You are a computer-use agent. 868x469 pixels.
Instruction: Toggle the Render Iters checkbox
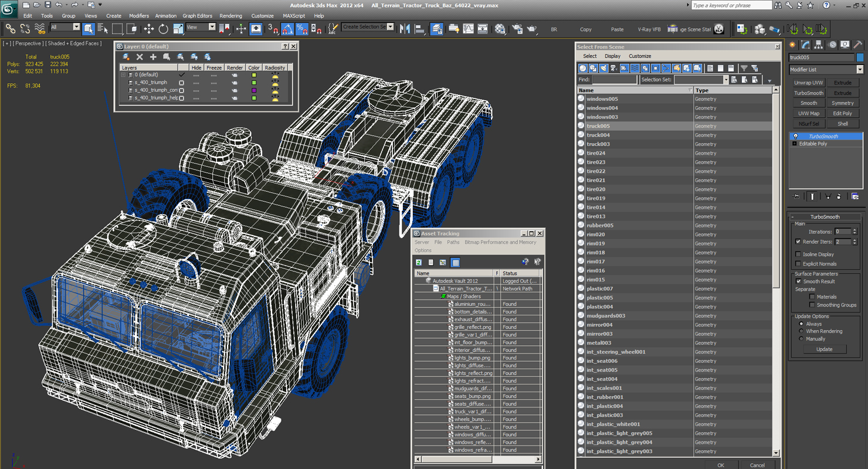pos(798,242)
